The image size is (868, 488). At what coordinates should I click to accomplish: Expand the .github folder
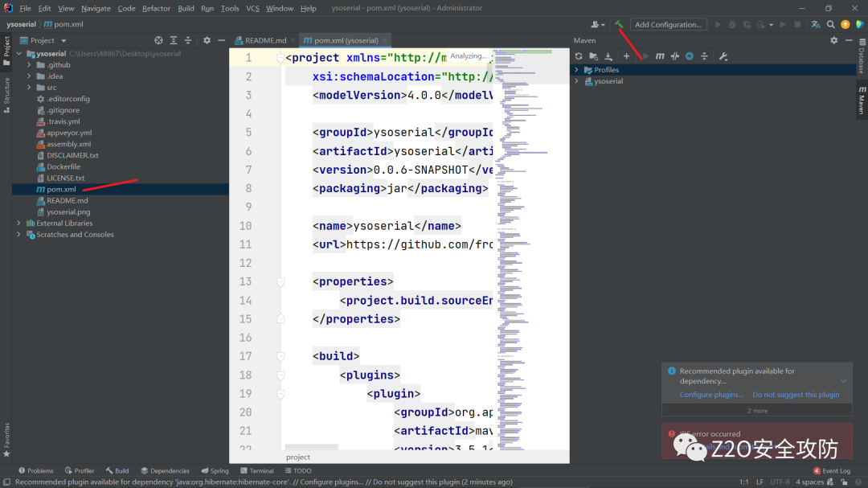29,65
